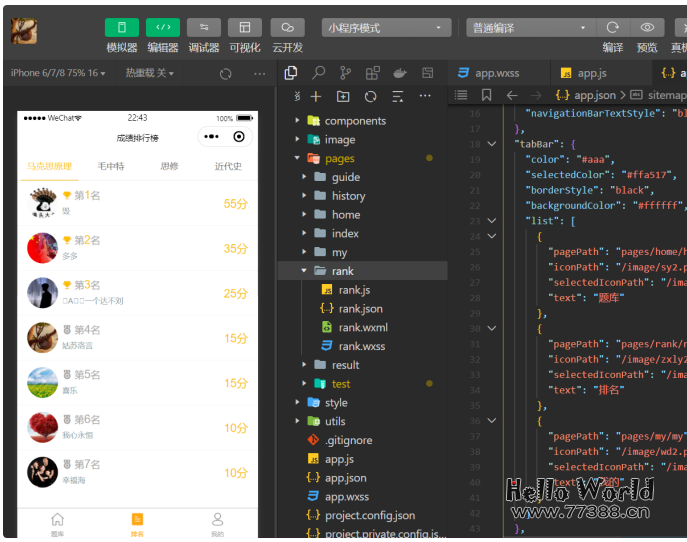This screenshot has height=542, width=687.
Task: Open the search panel magnifier icon
Action: 318,73
